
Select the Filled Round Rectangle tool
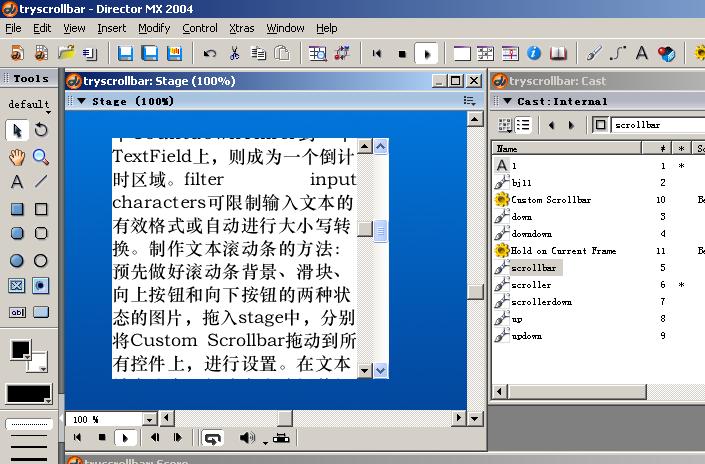point(17,233)
